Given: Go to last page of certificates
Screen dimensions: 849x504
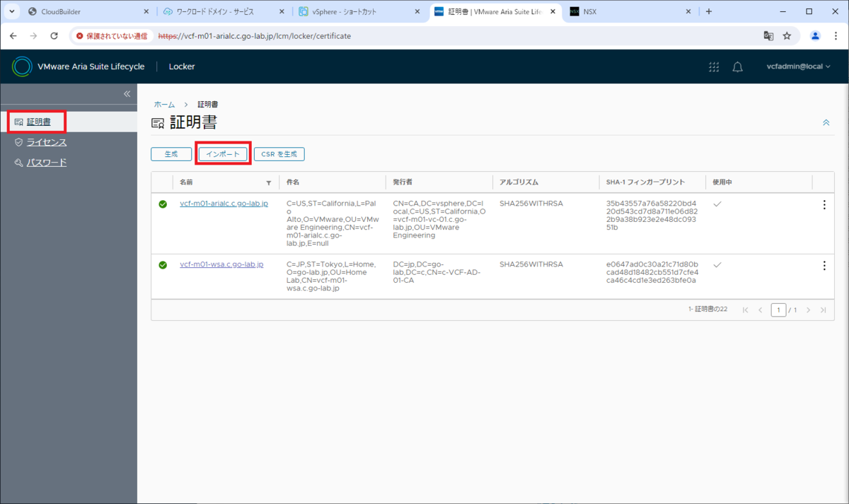Looking at the screenshot, I should [x=824, y=310].
